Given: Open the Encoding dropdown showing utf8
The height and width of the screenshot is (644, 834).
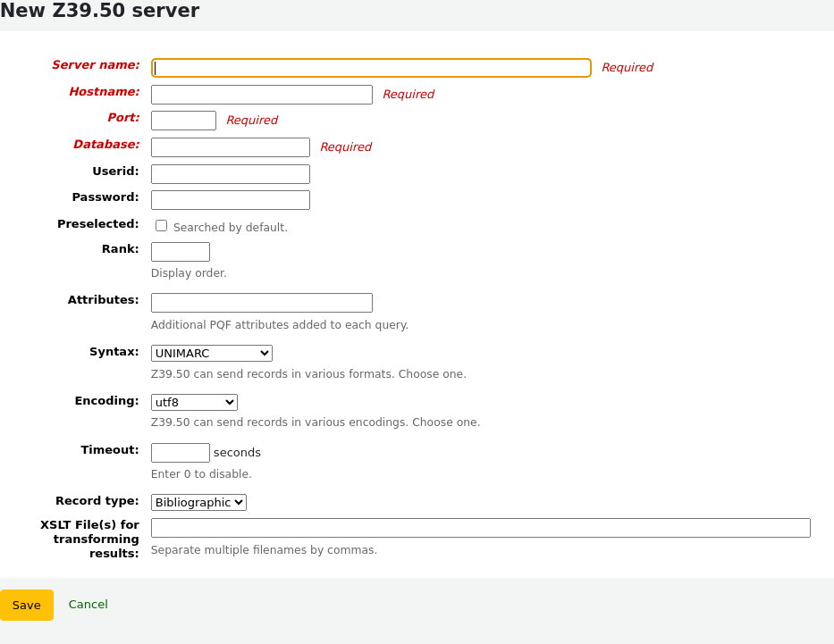Looking at the screenshot, I should 193,402.
